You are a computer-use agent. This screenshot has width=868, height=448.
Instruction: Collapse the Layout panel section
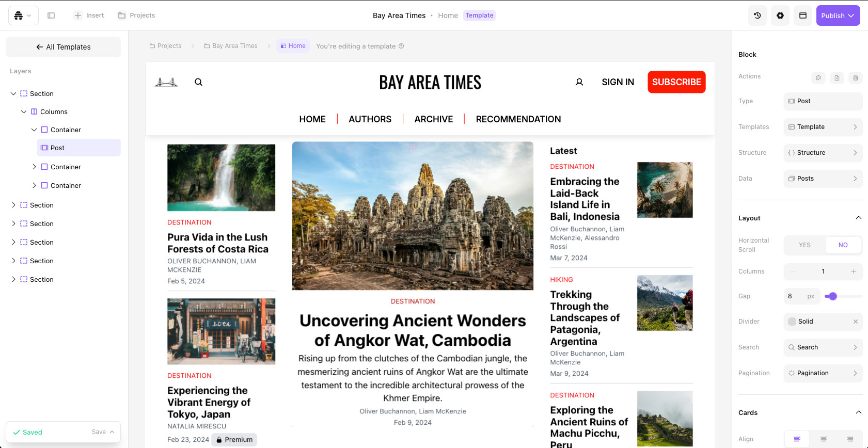pyautogui.click(x=859, y=218)
